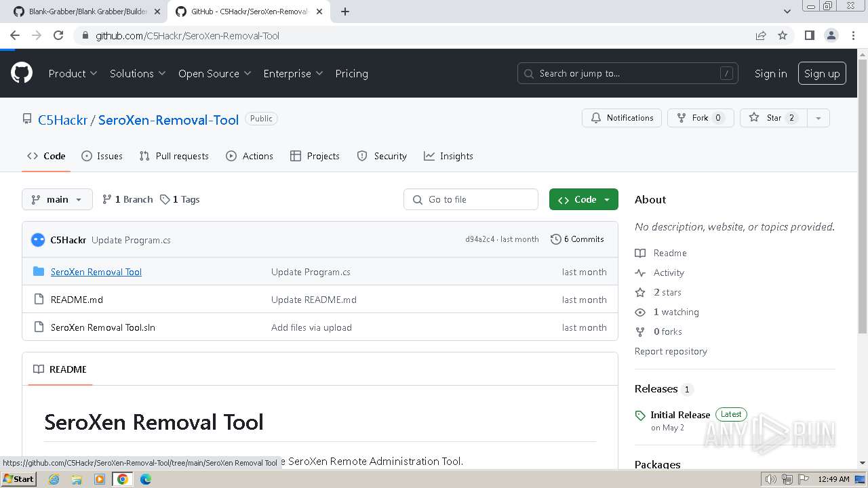Share this page icon in address bar

761,35
